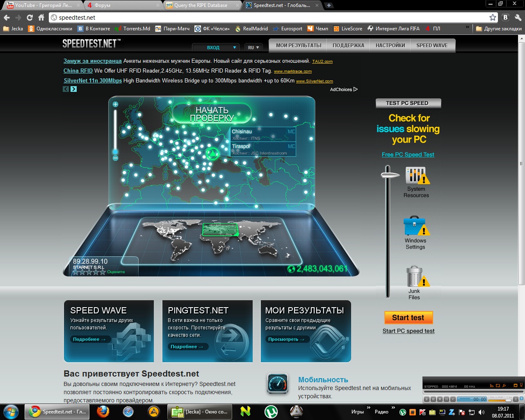Click the VK extension button in toolbar
525x420 pixels.
point(505,18)
